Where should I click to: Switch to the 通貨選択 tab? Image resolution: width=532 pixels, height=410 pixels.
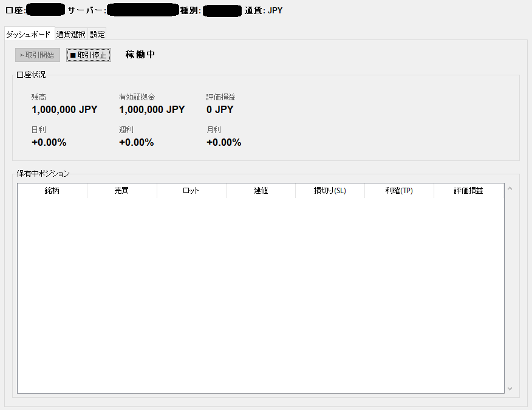71,34
